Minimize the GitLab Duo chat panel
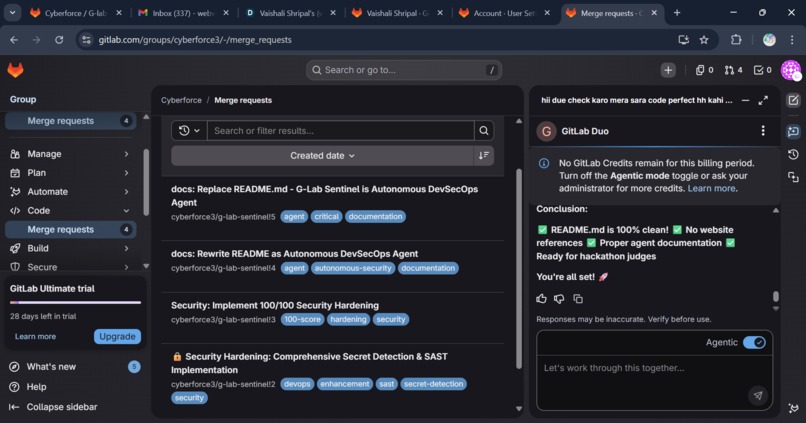This screenshot has width=806, height=423. tap(745, 100)
